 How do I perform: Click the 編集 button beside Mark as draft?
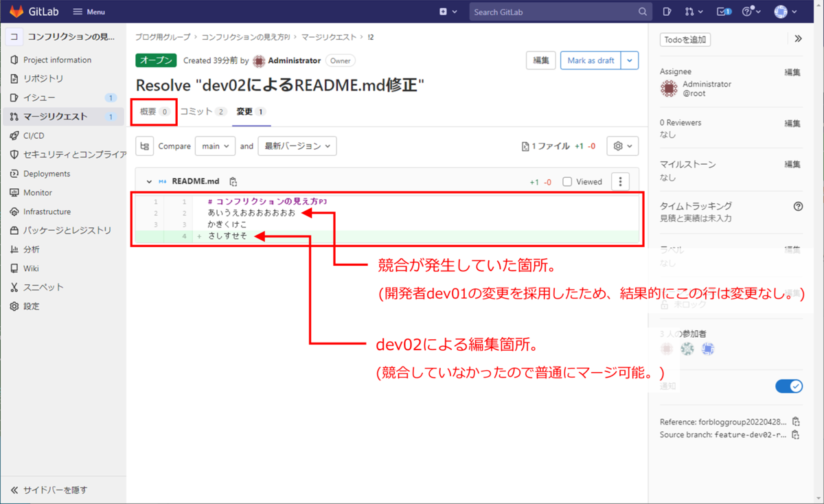[x=541, y=60]
